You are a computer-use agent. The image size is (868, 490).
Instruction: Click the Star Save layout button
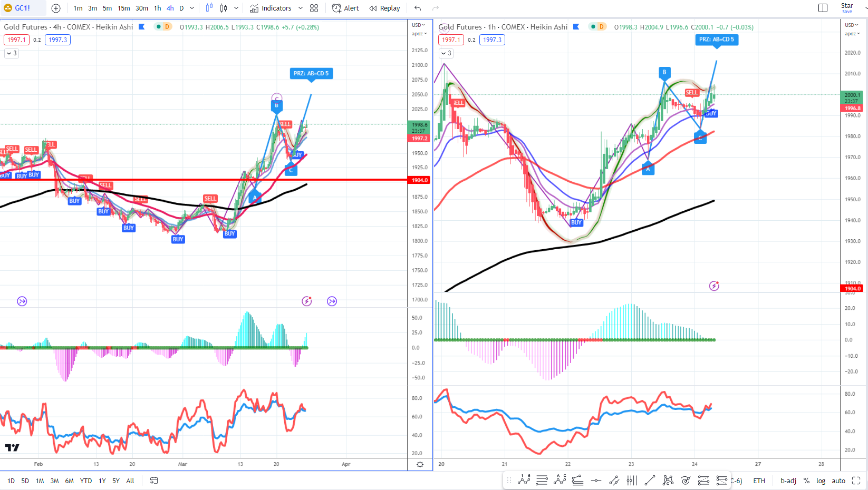[x=847, y=8]
